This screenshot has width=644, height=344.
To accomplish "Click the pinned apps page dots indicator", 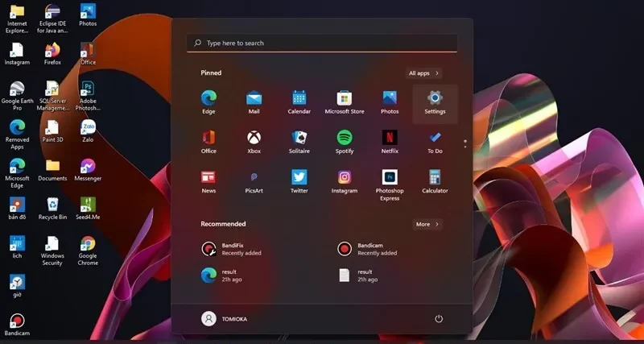I will coord(465,143).
